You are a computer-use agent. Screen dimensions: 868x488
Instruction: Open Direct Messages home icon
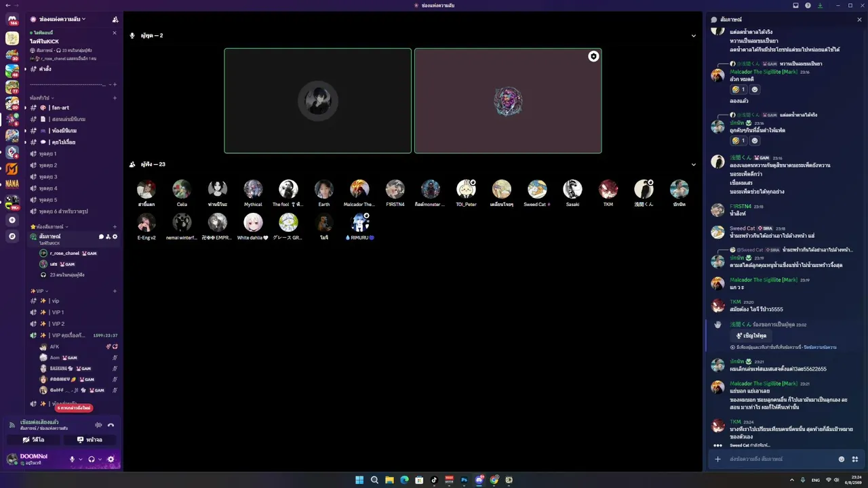coord(12,20)
